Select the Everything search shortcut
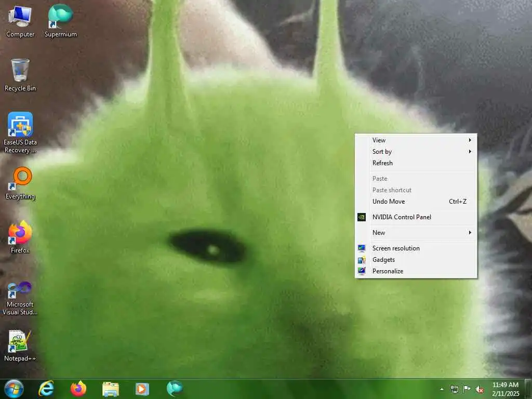This screenshot has height=399, width=532. pos(20,183)
